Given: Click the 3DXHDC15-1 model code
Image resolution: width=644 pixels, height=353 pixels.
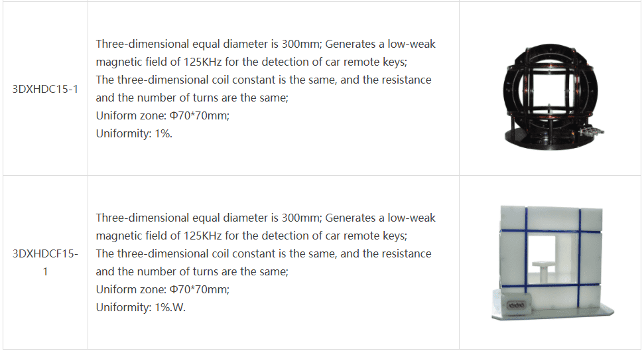Looking at the screenshot, I should click(x=45, y=89).
